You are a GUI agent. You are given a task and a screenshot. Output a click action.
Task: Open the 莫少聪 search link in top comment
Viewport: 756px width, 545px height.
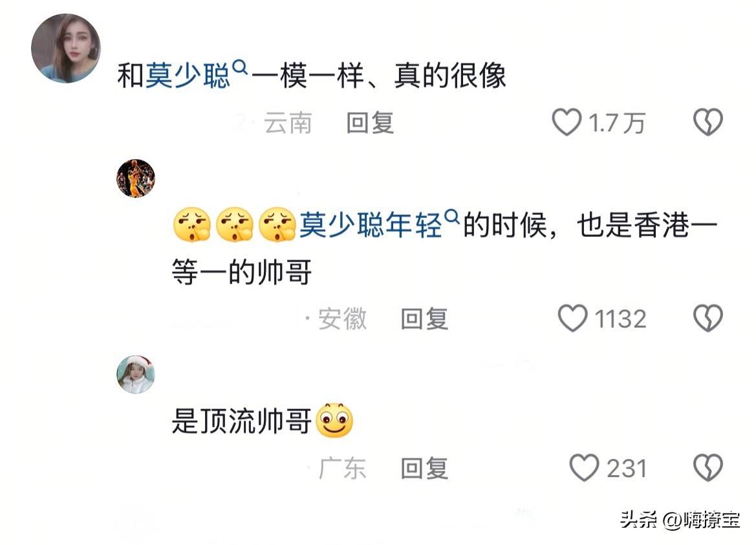pyautogui.click(x=188, y=76)
